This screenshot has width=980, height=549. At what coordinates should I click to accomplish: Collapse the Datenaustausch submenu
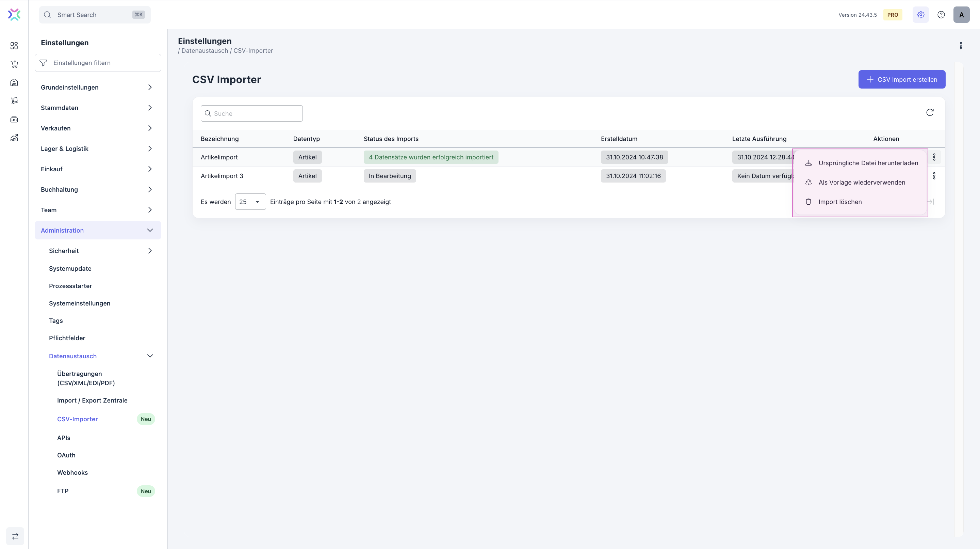[x=150, y=356]
